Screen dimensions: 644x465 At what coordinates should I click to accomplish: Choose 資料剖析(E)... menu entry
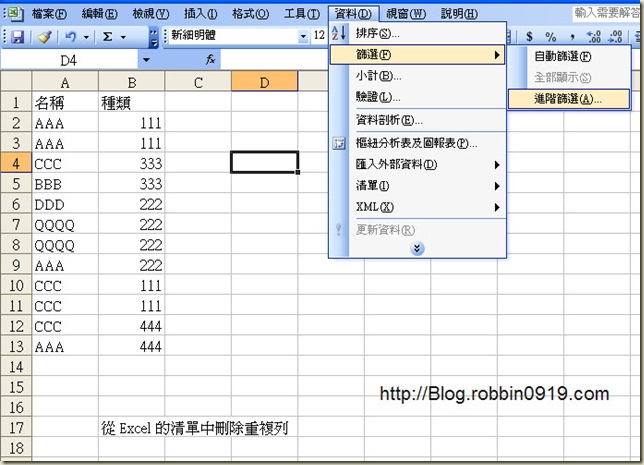click(x=418, y=120)
